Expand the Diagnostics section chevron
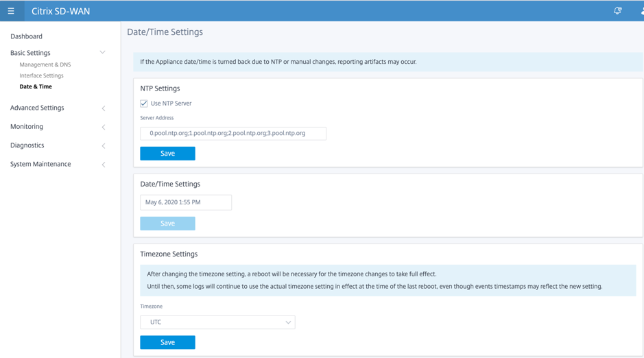Viewport: 644px width, 358px height. coord(104,146)
